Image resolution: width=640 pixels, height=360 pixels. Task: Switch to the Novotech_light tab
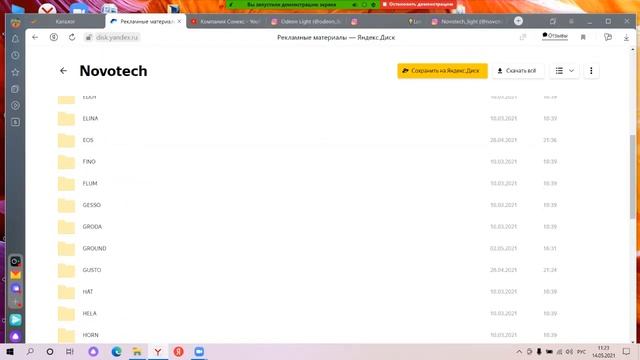pyautogui.click(x=468, y=21)
